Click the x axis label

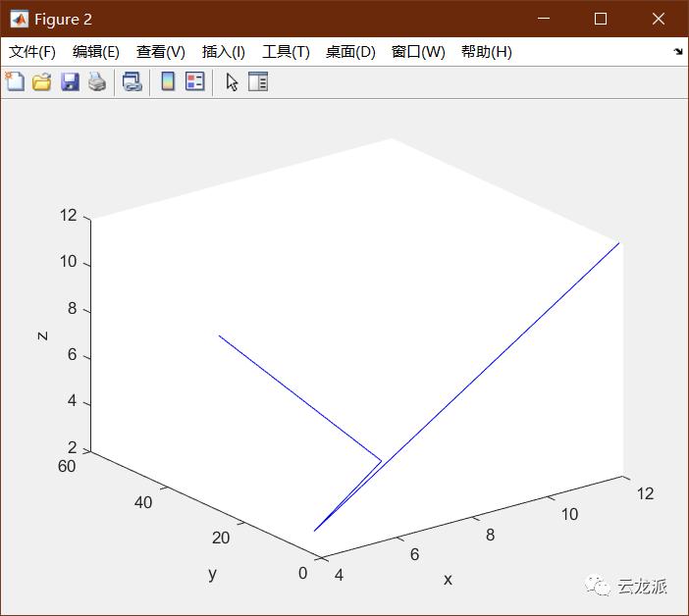(x=448, y=580)
